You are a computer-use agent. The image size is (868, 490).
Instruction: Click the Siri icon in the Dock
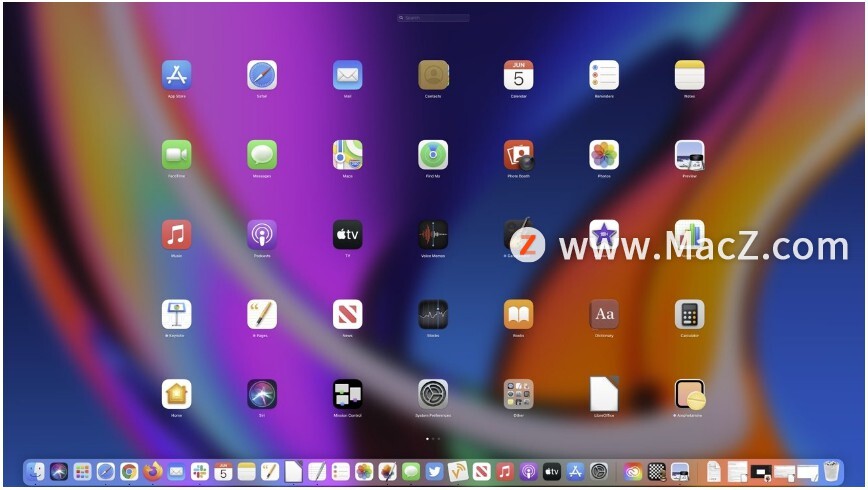(59, 472)
